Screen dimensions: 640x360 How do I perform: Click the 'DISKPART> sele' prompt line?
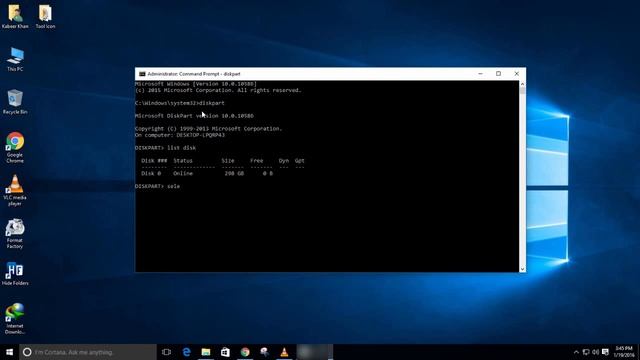coord(158,186)
